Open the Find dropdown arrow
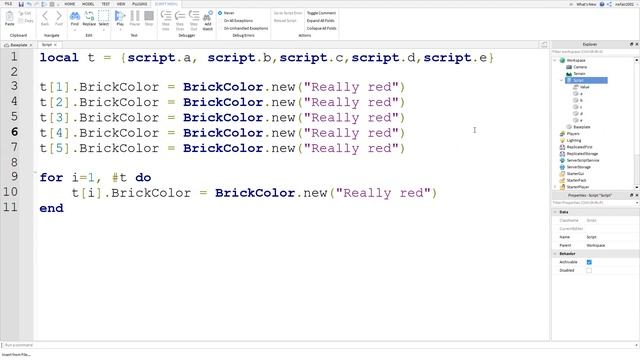 tap(75, 30)
